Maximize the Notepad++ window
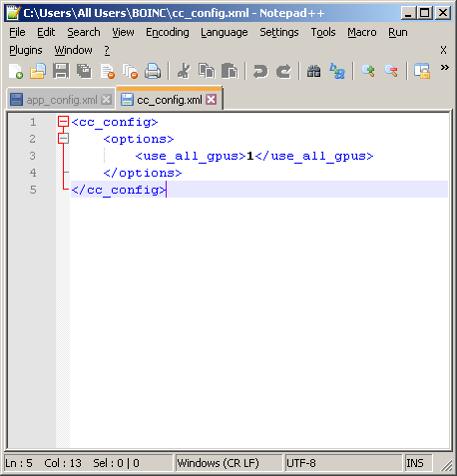 [x=425, y=13]
